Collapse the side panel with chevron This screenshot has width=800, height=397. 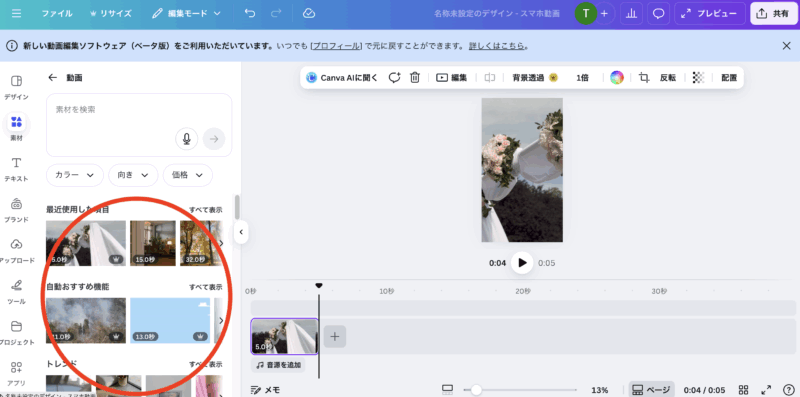point(241,232)
